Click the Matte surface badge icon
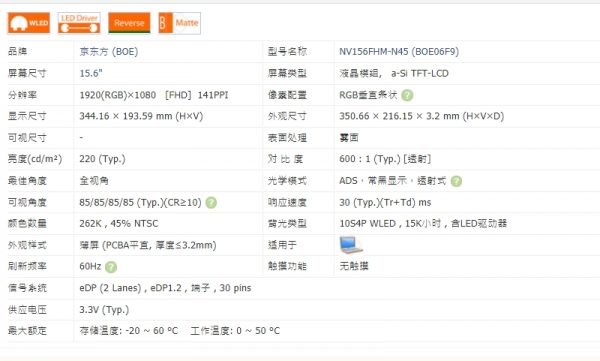600x361 pixels. coord(179,23)
